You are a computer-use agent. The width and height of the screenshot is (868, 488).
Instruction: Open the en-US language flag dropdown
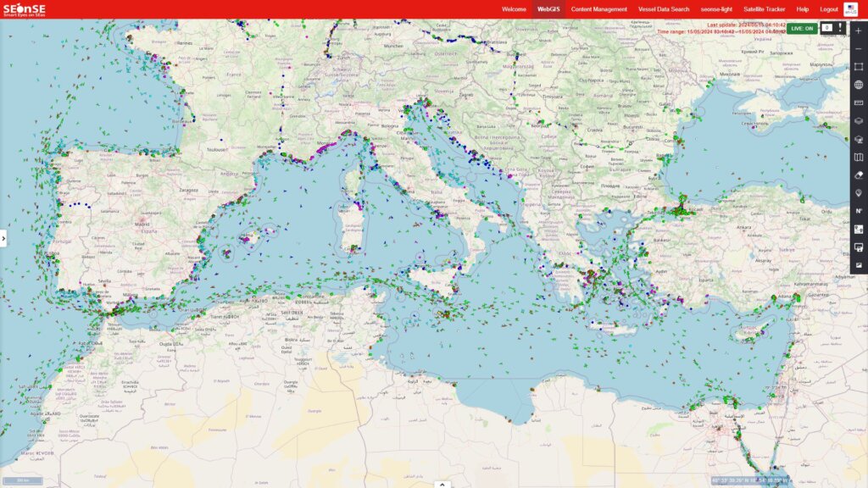coord(850,8)
